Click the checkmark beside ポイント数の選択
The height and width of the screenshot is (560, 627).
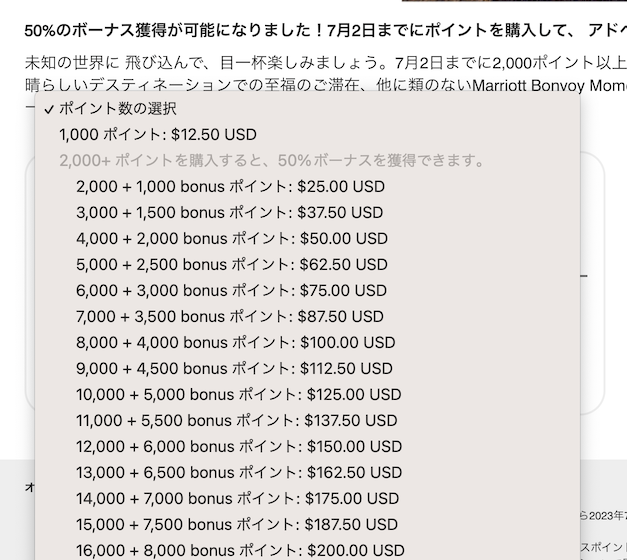coord(49,110)
